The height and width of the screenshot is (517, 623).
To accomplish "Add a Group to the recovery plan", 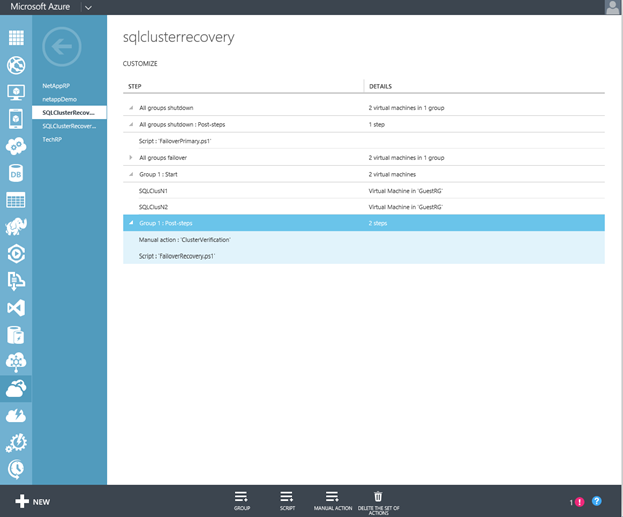I will [242, 501].
